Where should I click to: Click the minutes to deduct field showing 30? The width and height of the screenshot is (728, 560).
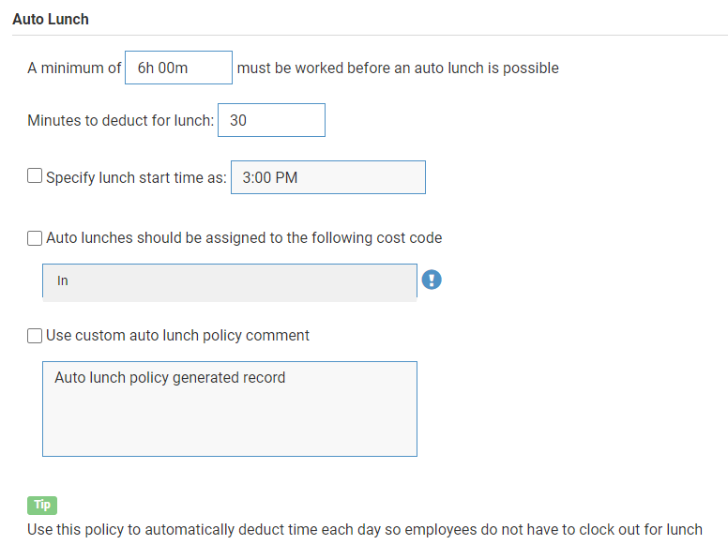tap(271, 120)
